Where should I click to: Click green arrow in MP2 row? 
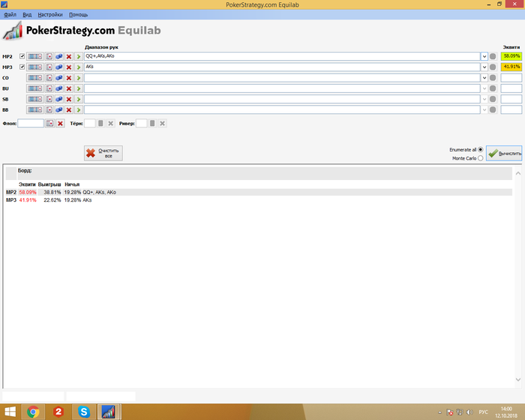click(x=79, y=56)
